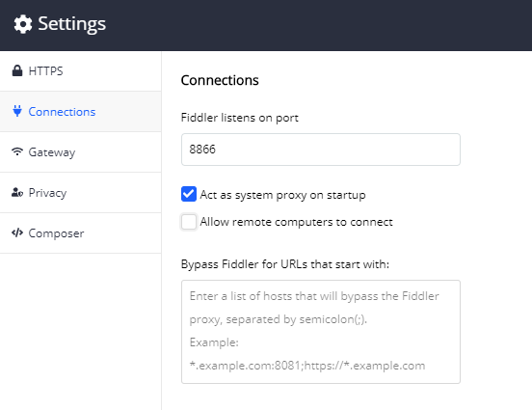Go to the Privacy settings section
This screenshot has width=532, height=410.
click(80, 193)
